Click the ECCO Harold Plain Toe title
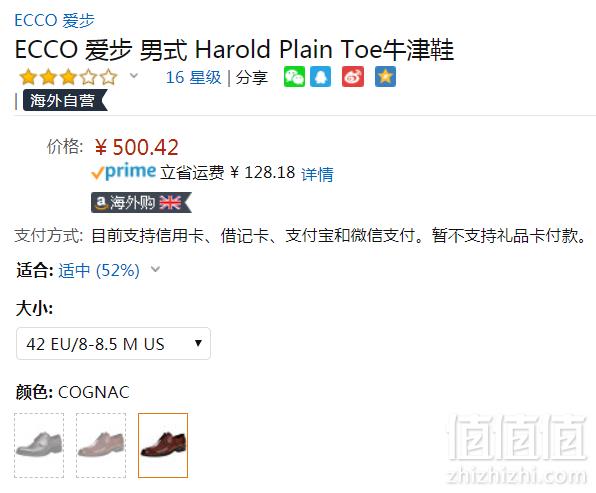Viewport: 596px width, 493px height. (x=235, y=50)
